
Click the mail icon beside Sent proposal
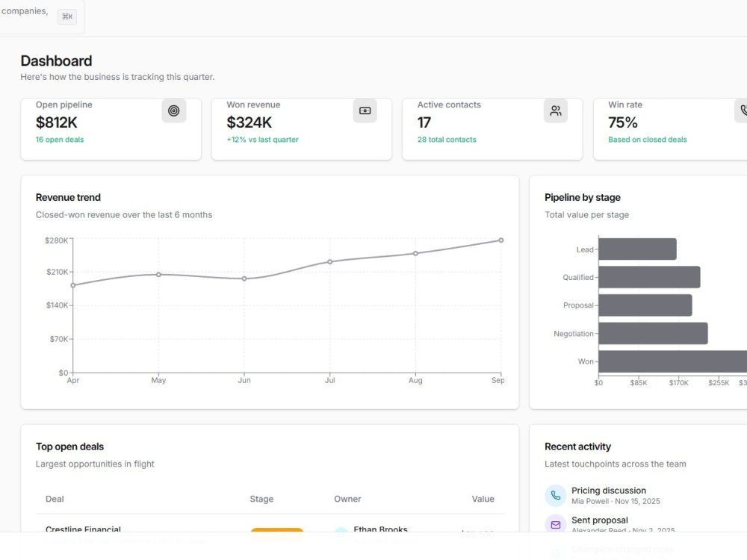coord(556,525)
